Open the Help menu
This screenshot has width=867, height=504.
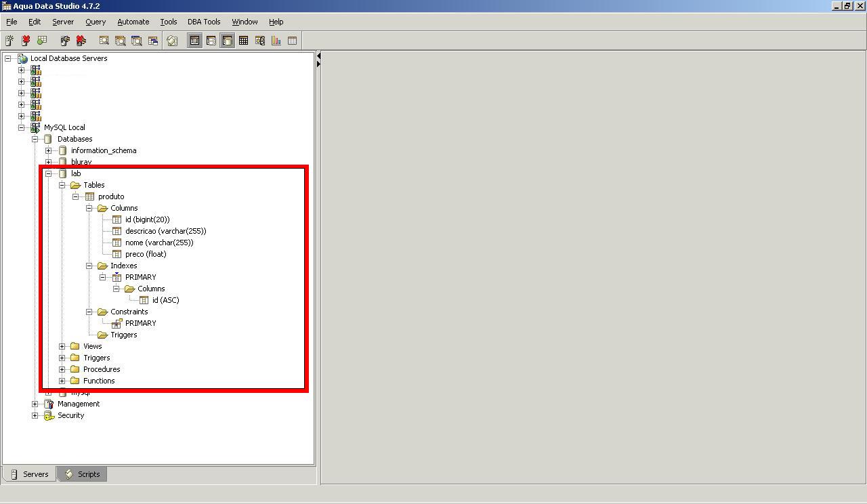(276, 22)
